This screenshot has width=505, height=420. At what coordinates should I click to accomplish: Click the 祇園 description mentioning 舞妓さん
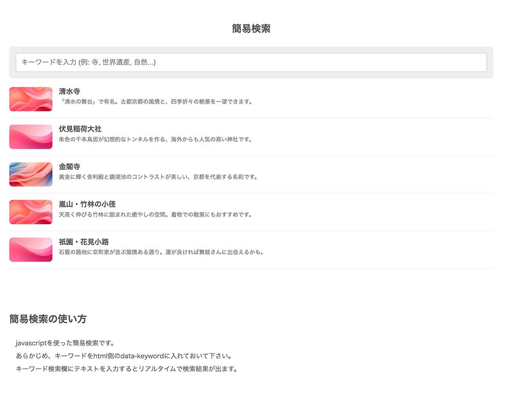(x=162, y=252)
